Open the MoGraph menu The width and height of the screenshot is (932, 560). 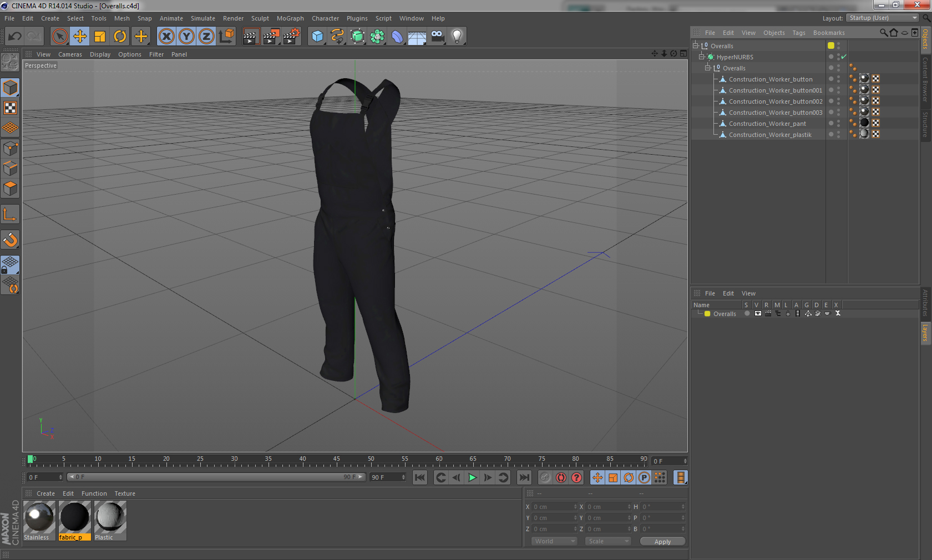290,18
